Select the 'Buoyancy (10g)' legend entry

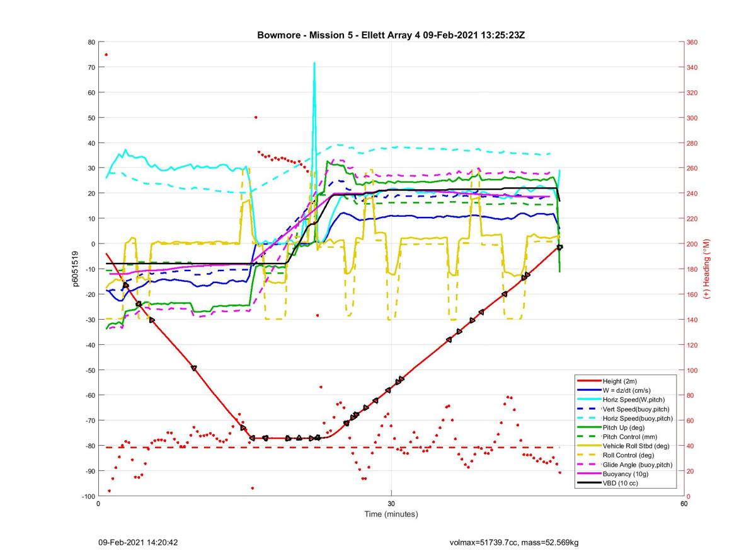(626, 474)
